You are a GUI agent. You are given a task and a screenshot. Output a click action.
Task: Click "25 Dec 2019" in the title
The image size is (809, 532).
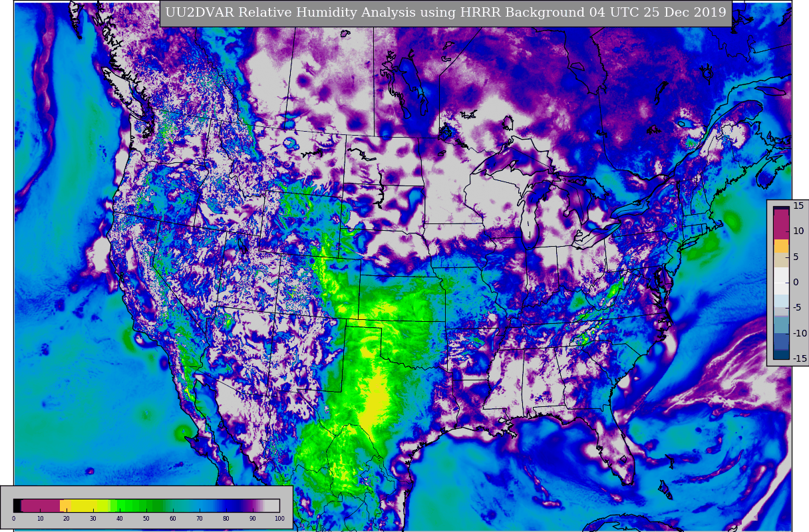pos(684,13)
